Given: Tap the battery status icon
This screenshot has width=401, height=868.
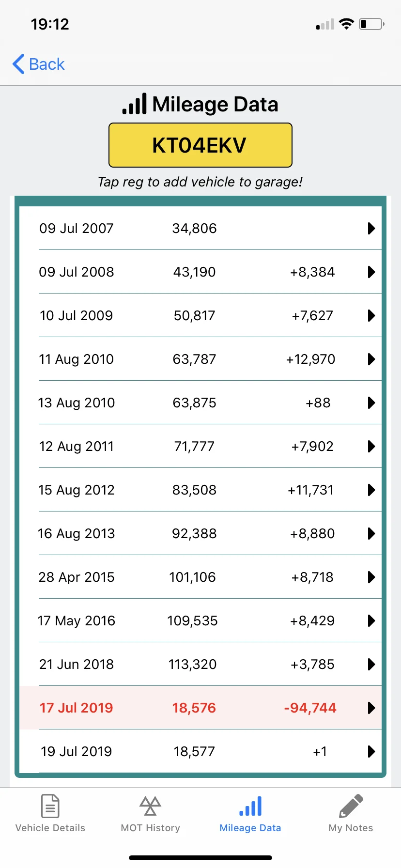Looking at the screenshot, I should pyautogui.click(x=371, y=24).
